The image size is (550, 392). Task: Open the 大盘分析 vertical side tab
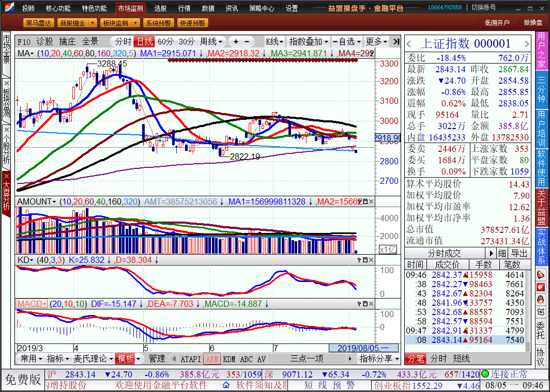click(6, 195)
